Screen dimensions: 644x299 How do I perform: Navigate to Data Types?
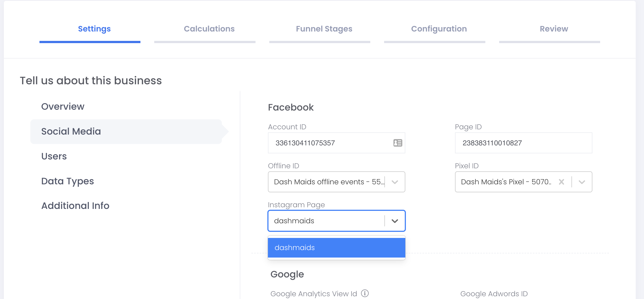(67, 181)
